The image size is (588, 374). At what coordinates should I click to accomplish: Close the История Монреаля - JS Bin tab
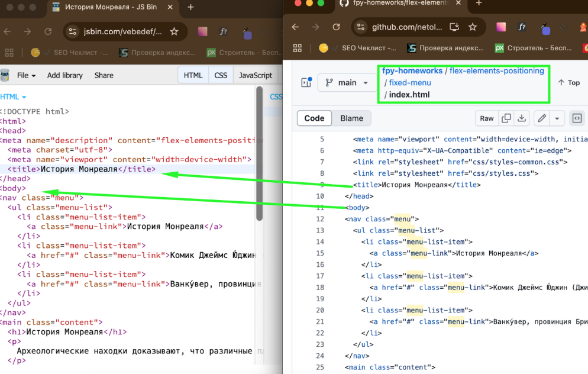[x=170, y=7]
